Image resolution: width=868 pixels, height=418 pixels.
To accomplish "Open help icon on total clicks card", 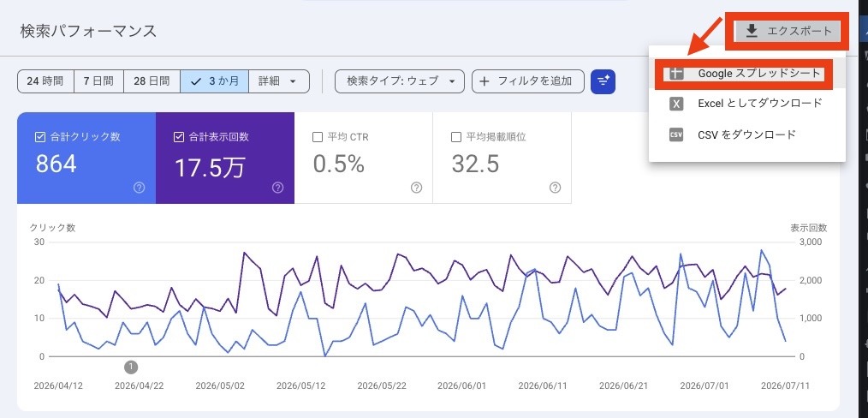I will tap(139, 188).
